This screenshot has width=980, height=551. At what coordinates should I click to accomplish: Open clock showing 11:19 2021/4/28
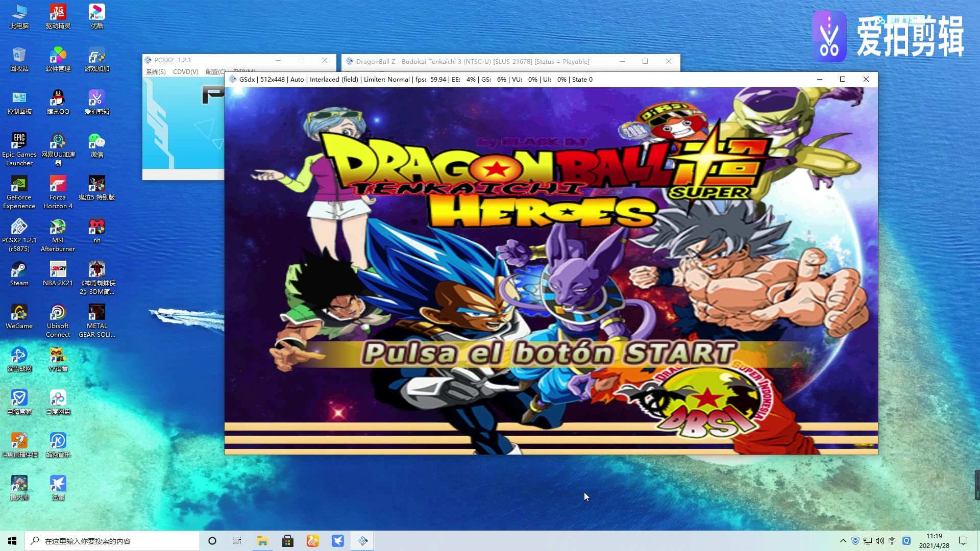point(934,541)
